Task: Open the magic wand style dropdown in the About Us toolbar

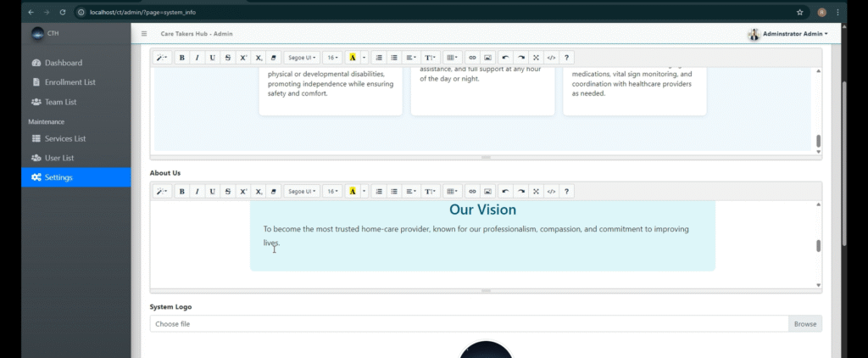Action: [x=162, y=191]
